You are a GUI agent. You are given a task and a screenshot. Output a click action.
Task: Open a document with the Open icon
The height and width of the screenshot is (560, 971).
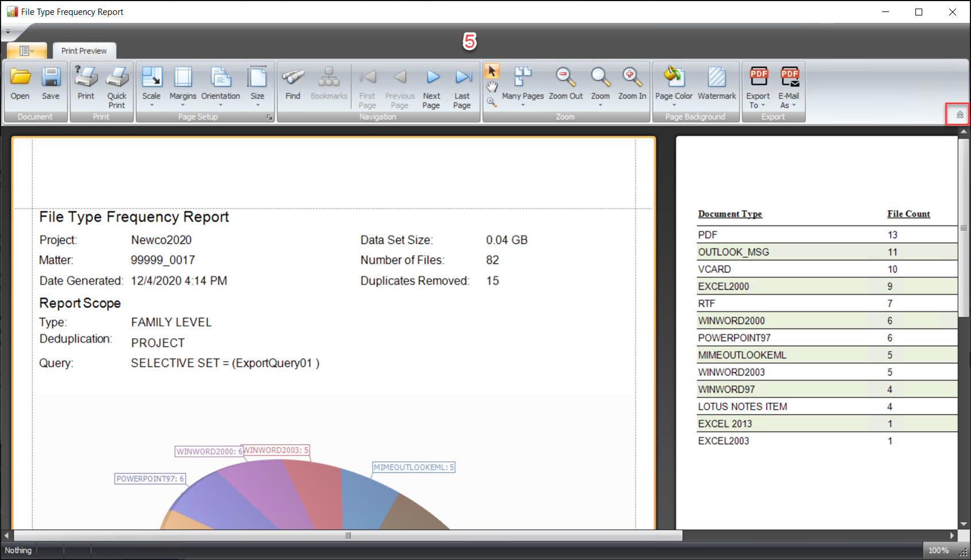coord(20,84)
